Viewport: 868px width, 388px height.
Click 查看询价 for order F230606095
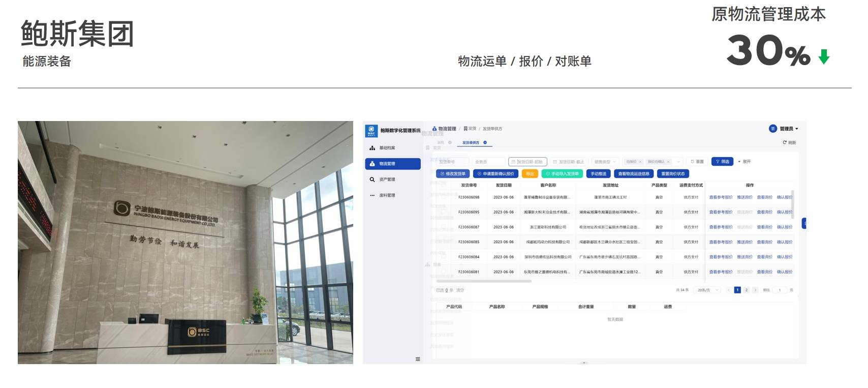coord(764,212)
